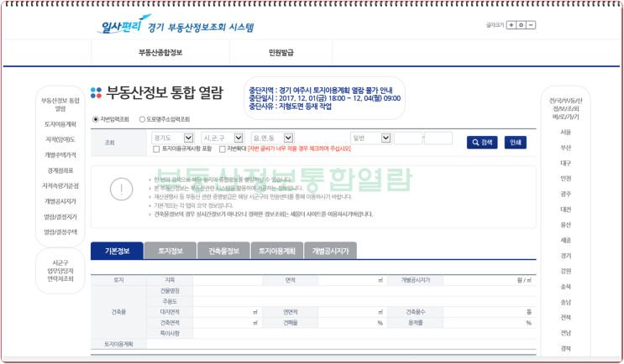Viewport: 624px width, 364px height.
Task: Click the 주용도 table row label
Action: pos(170,302)
